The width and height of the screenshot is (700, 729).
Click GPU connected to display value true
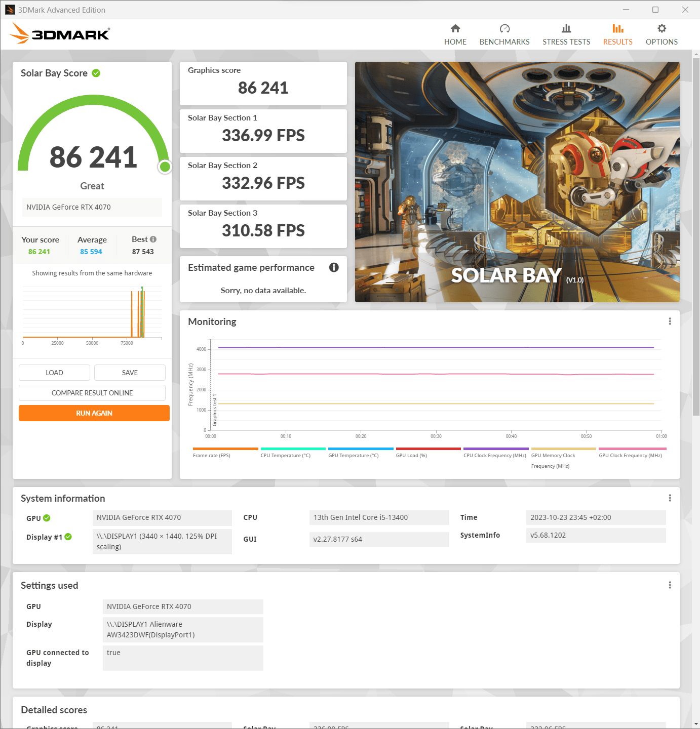[x=183, y=658]
